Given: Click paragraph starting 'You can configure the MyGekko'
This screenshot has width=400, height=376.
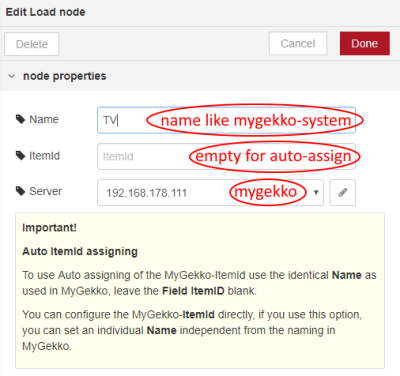Looking at the screenshot, I should pyautogui.click(x=192, y=330).
